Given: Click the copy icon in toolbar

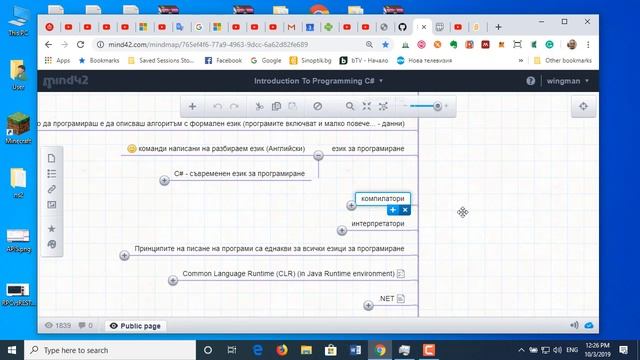Looking at the screenshot, I should 276,107.
